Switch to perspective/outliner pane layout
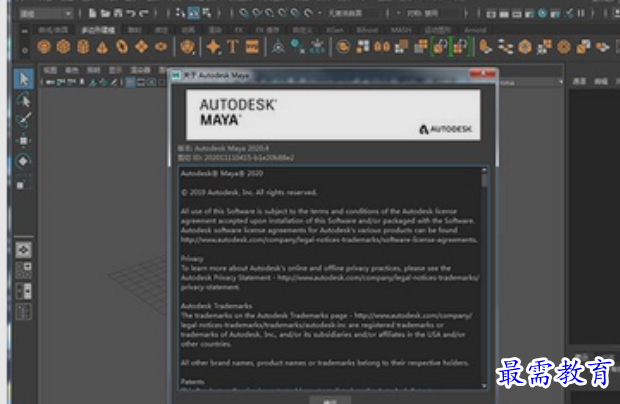The height and width of the screenshot is (404, 620). [x=24, y=291]
